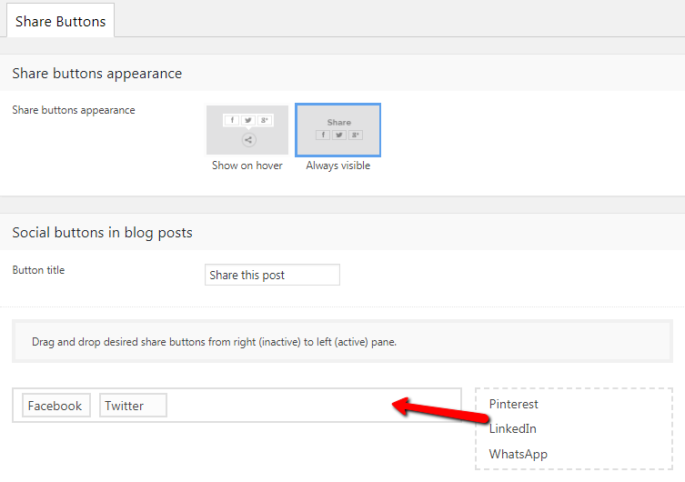Click the 'Social buttons in blog posts' header

pos(102,233)
